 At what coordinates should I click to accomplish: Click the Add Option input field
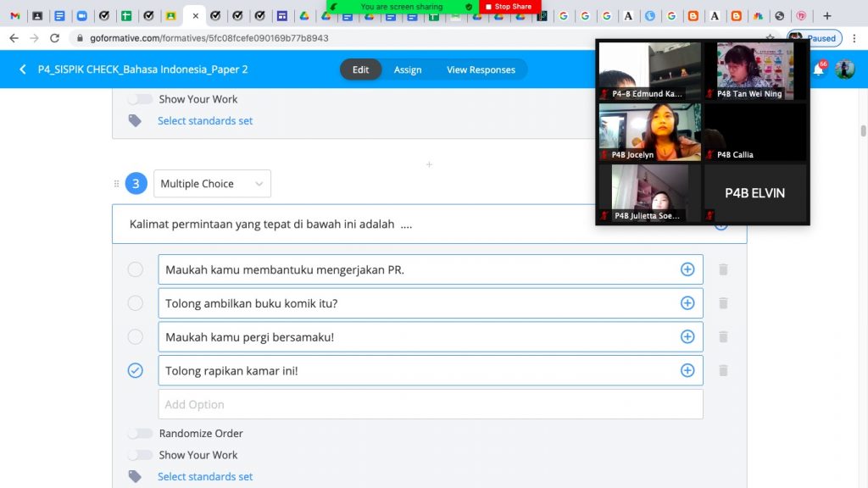[x=430, y=404]
